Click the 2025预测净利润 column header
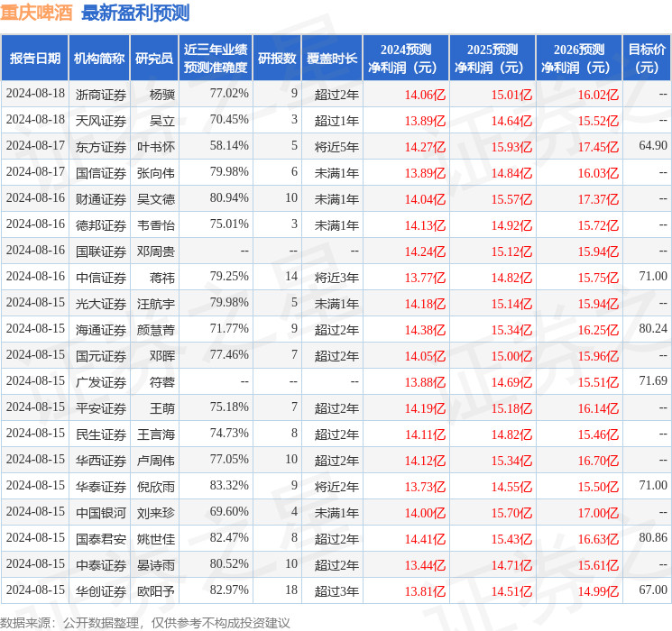The width and height of the screenshot is (672, 631). coord(492,59)
